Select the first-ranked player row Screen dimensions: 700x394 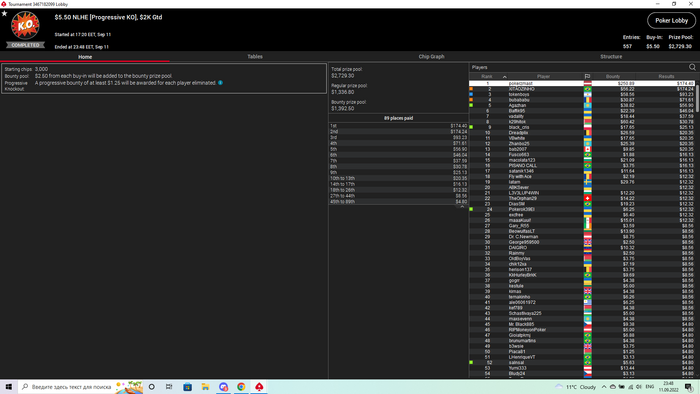582,83
